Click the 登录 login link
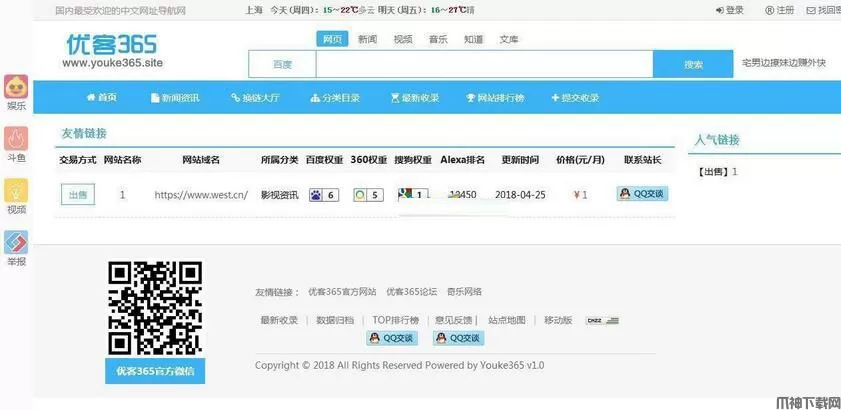Viewport: 841px width, 410px height. [x=730, y=10]
